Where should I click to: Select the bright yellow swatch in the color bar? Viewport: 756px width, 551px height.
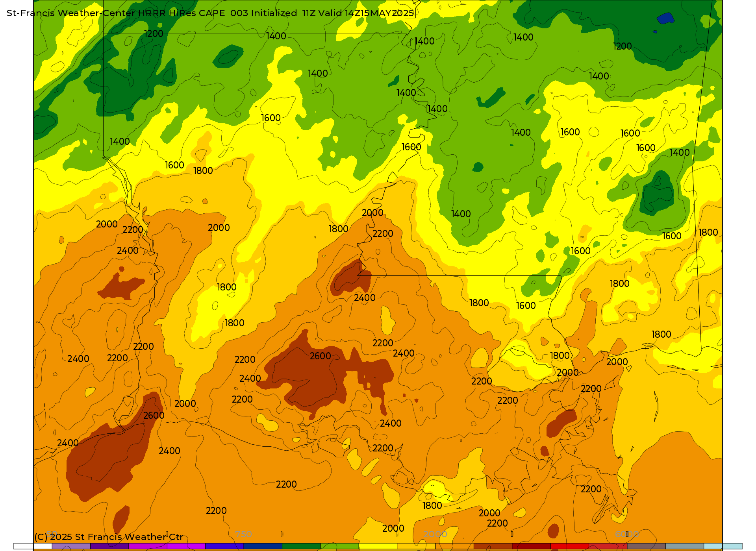(378, 546)
